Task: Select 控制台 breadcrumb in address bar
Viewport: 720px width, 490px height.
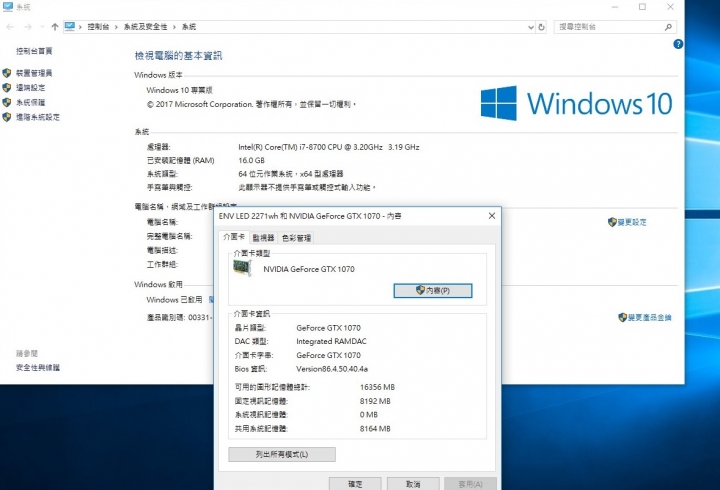Action: [x=98, y=27]
